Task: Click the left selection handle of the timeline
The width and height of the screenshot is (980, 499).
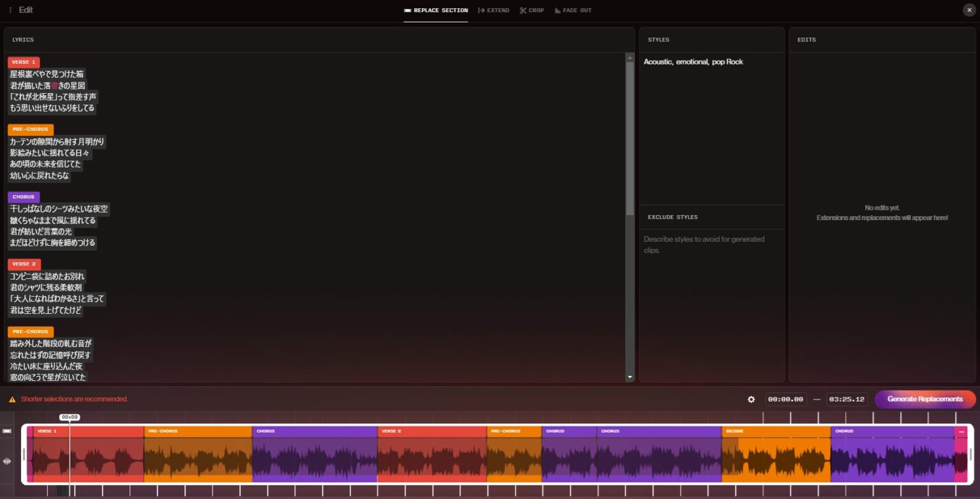Action: click(x=25, y=454)
